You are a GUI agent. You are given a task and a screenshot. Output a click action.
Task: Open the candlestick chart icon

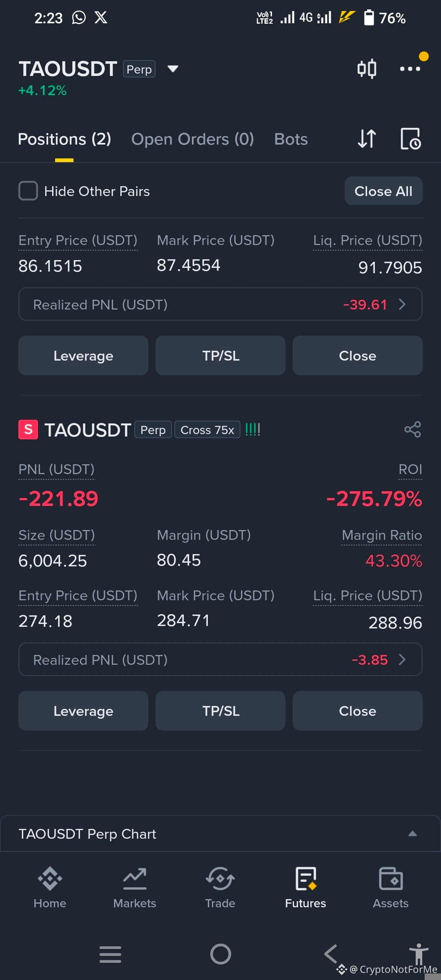pos(367,69)
